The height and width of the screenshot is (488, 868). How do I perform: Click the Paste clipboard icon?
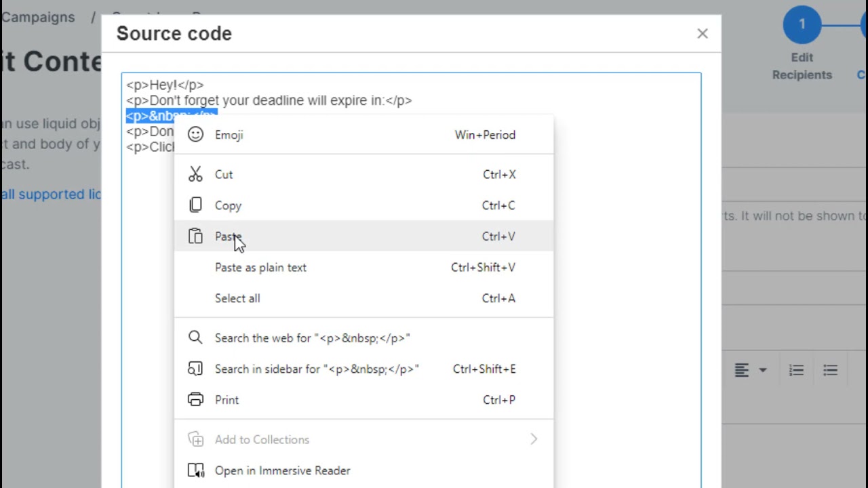pyautogui.click(x=195, y=236)
